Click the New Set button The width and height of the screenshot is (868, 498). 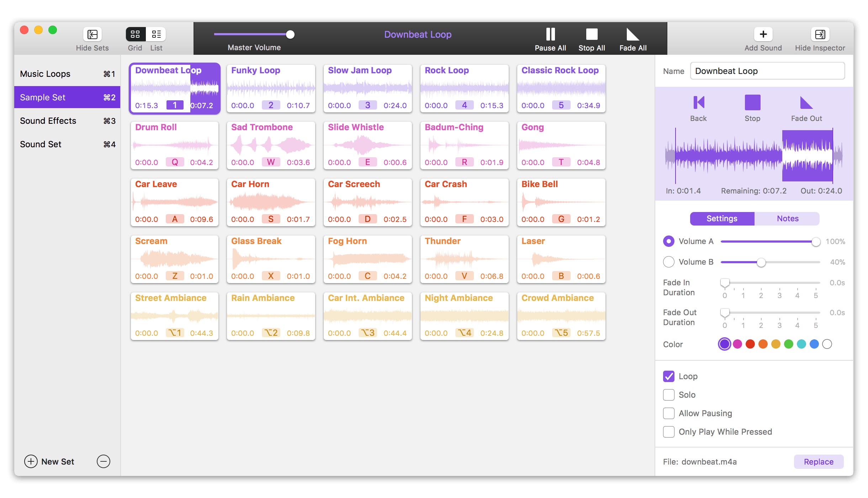(49, 462)
